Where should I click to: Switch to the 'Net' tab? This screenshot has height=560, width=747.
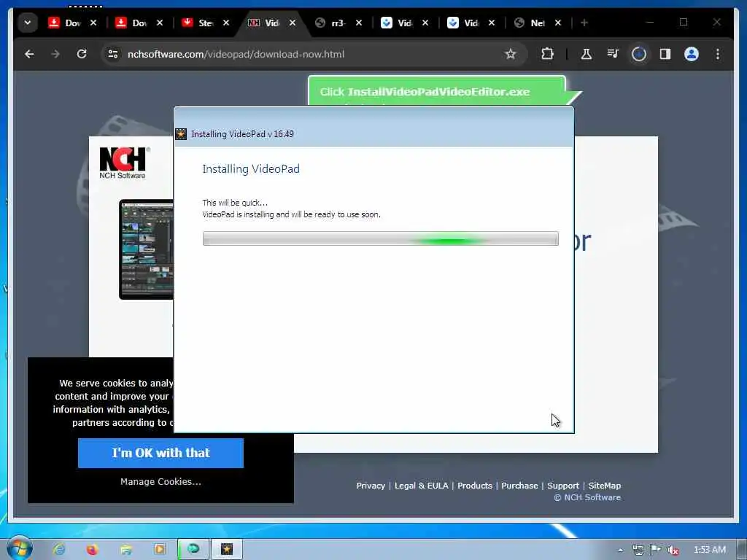pos(531,23)
